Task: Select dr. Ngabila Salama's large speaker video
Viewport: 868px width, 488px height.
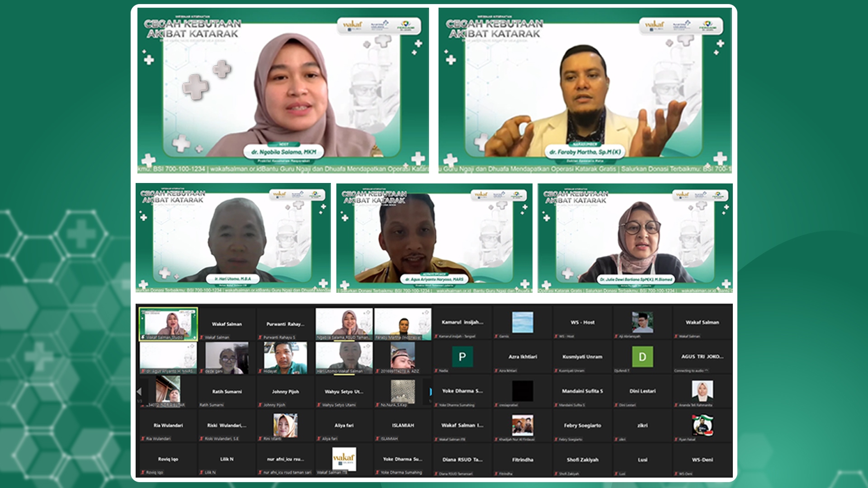Action: pyautogui.click(x=283, y=90)
